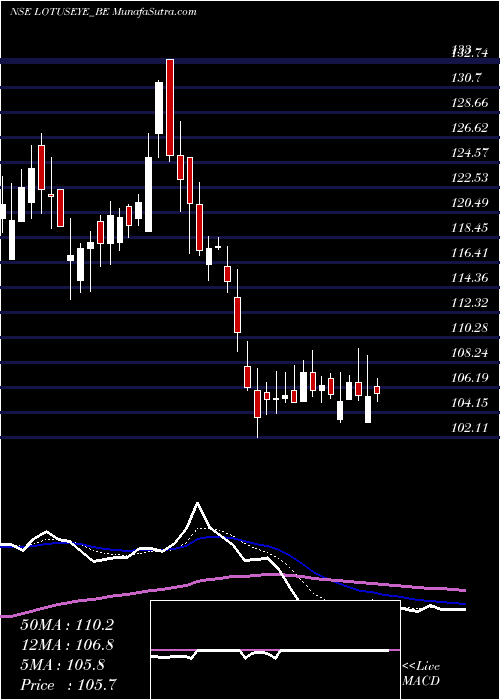Click the 112.32 price axis label
Viewport: 500px width, 700px height.
click(x=470, y=303)
